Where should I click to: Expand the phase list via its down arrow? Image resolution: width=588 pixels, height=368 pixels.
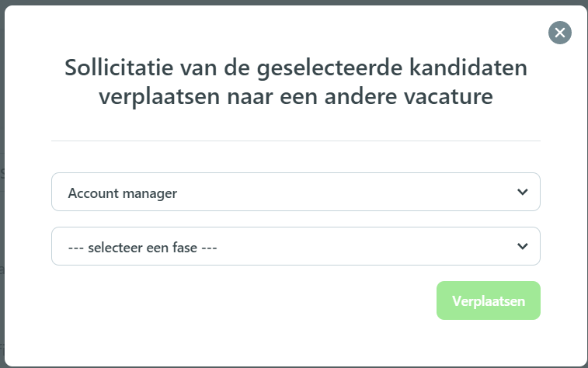(523, 246)
